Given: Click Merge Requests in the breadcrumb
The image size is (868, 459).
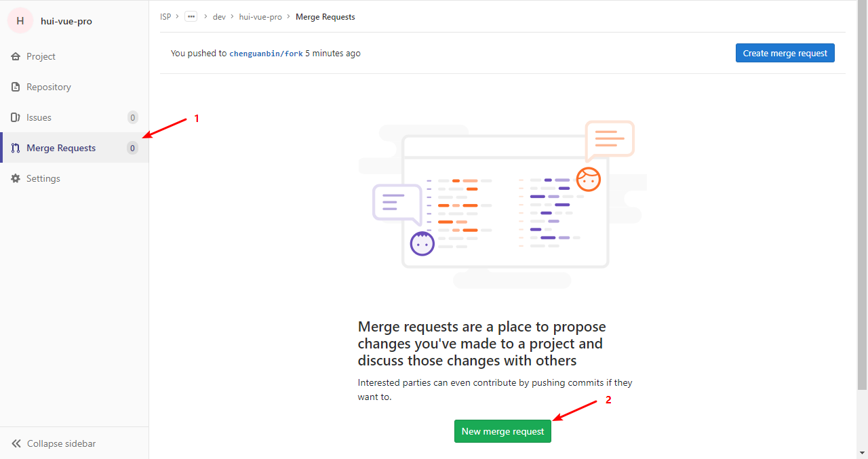Looking at the screenshot, I should [x=325, y=17].
